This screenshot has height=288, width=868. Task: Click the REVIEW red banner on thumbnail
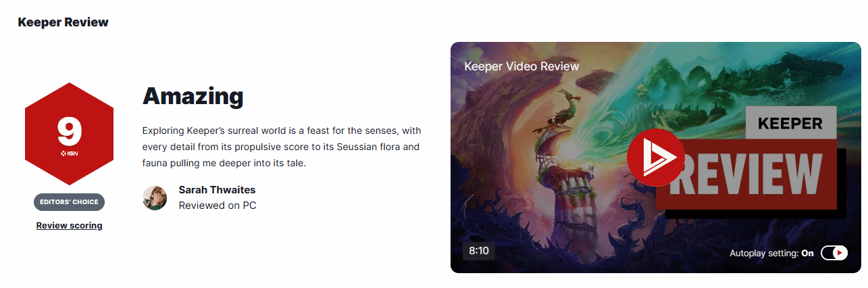click(x=746, y=176)
